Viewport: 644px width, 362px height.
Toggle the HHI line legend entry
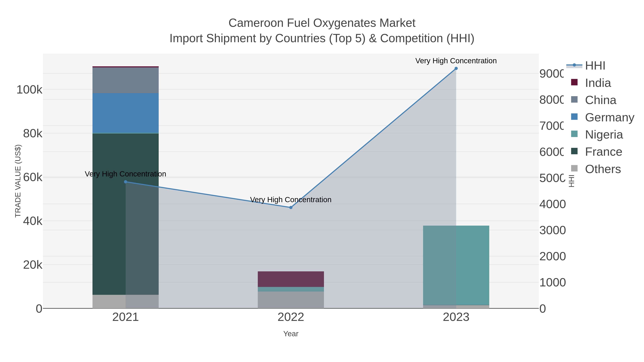586,66
